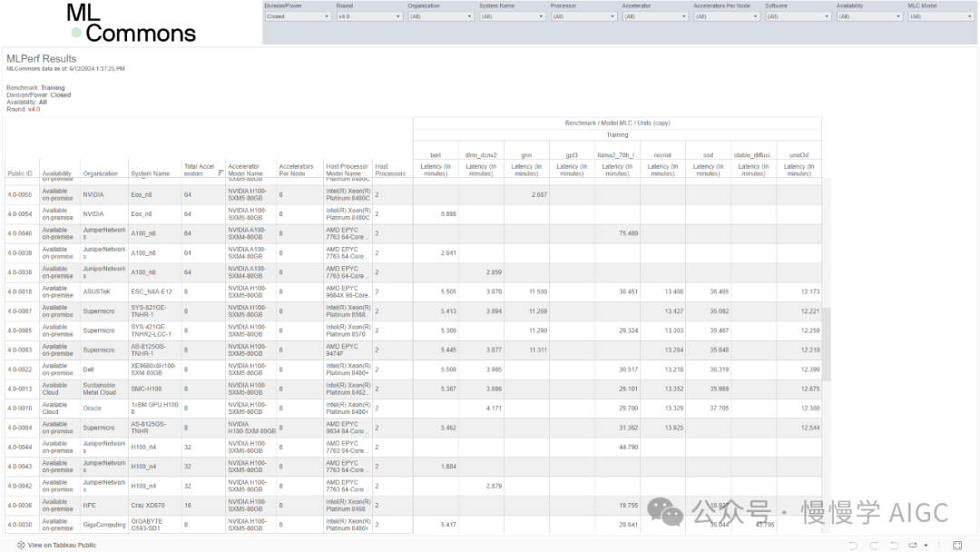
Task: Click the vertical scrollbar of results table
Action: point(827,344)
